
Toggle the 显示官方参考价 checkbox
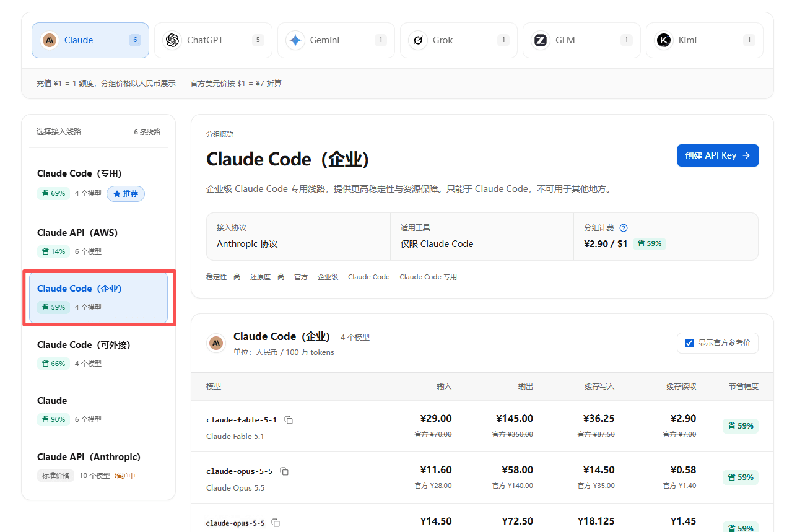[x=689, y=343]
